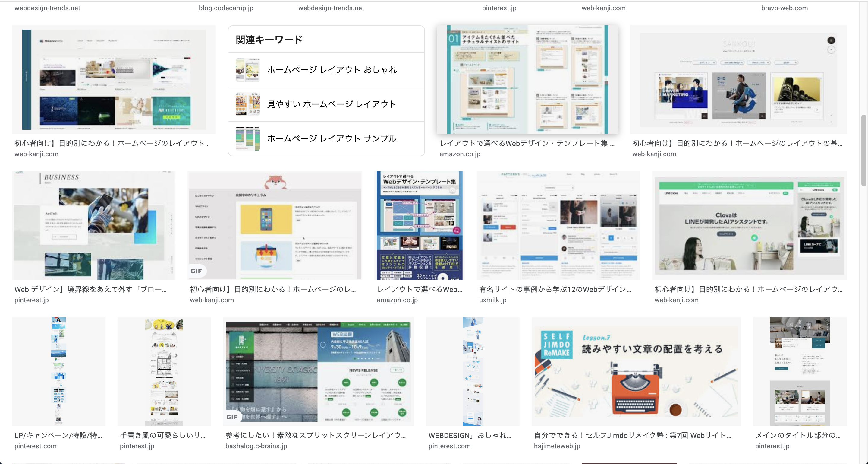Open the uxmilk.jp source link
The image size is (868, 464).
493,300
